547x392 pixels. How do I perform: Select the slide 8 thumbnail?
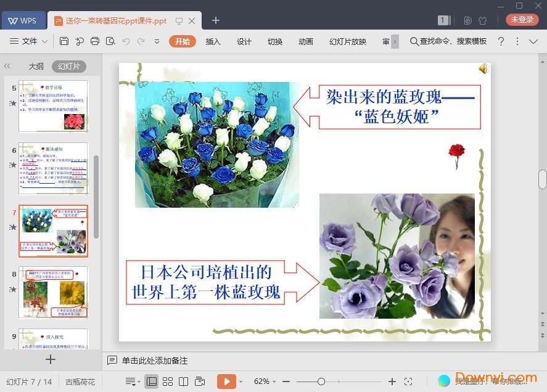[x=53, y=292]
